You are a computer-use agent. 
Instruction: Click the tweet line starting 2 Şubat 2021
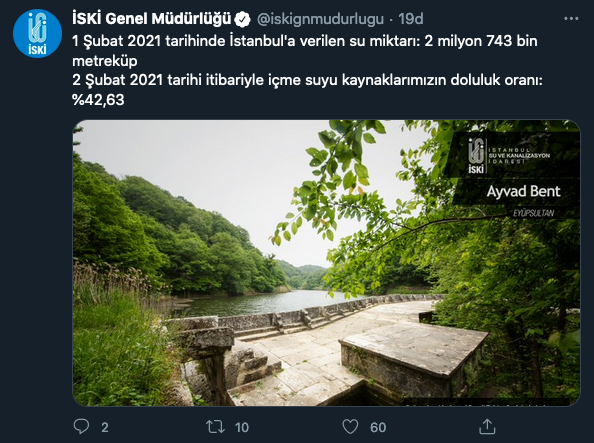(x=307, y=80)
